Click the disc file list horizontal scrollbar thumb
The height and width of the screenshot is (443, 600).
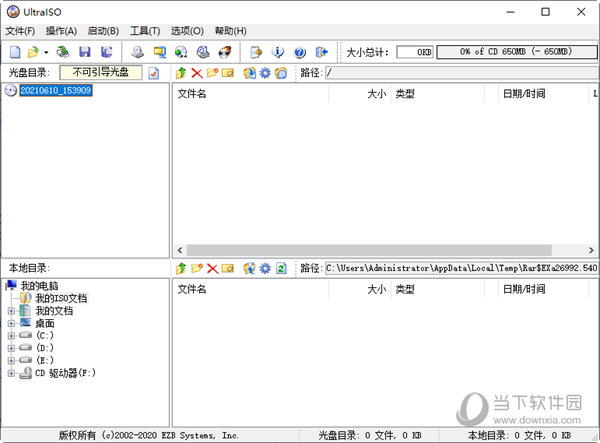[x=369, y=250]
